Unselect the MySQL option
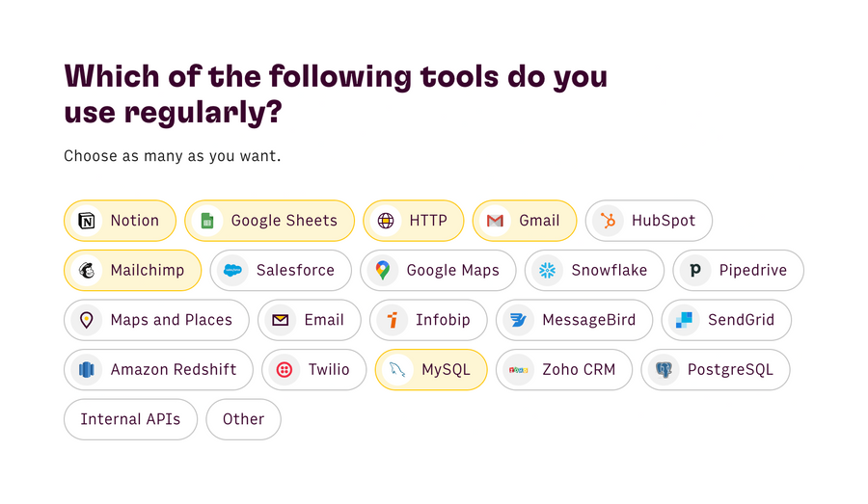The width and height of the screenshot is (868, 504). click(x=431, y=370)
